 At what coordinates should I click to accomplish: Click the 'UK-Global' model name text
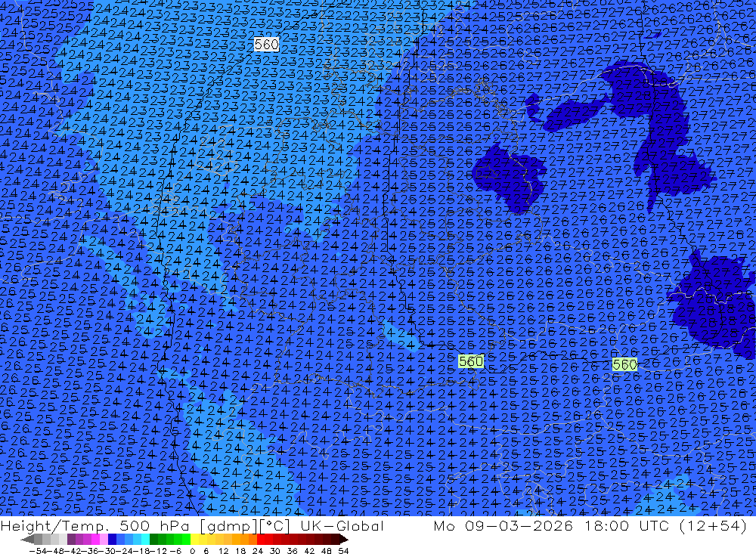point(342,526)
